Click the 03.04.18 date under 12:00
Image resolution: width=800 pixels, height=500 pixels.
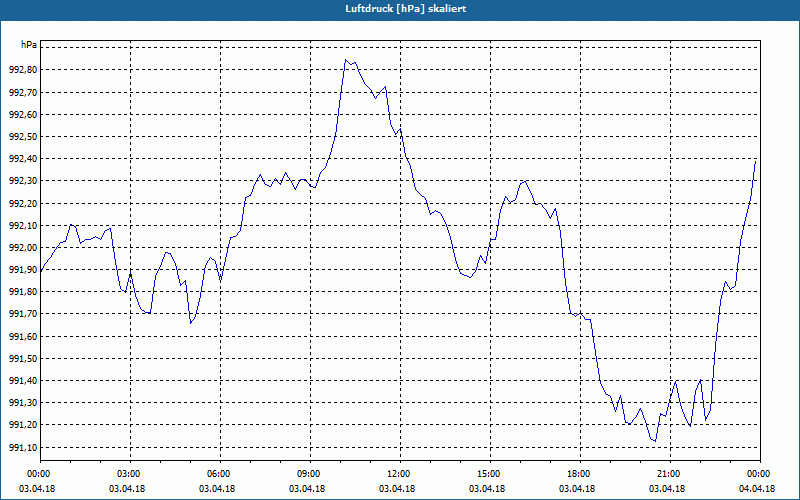pos(397,489)
